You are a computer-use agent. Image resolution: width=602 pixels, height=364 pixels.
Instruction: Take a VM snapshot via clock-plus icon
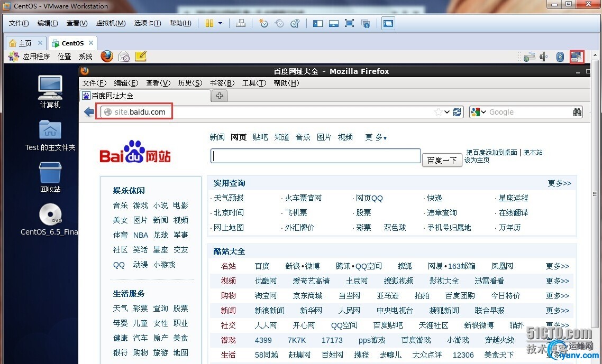(263, 23)
